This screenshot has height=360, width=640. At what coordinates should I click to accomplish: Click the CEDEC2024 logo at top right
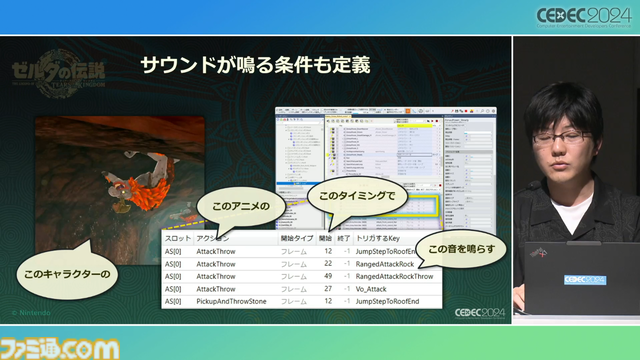584,18
